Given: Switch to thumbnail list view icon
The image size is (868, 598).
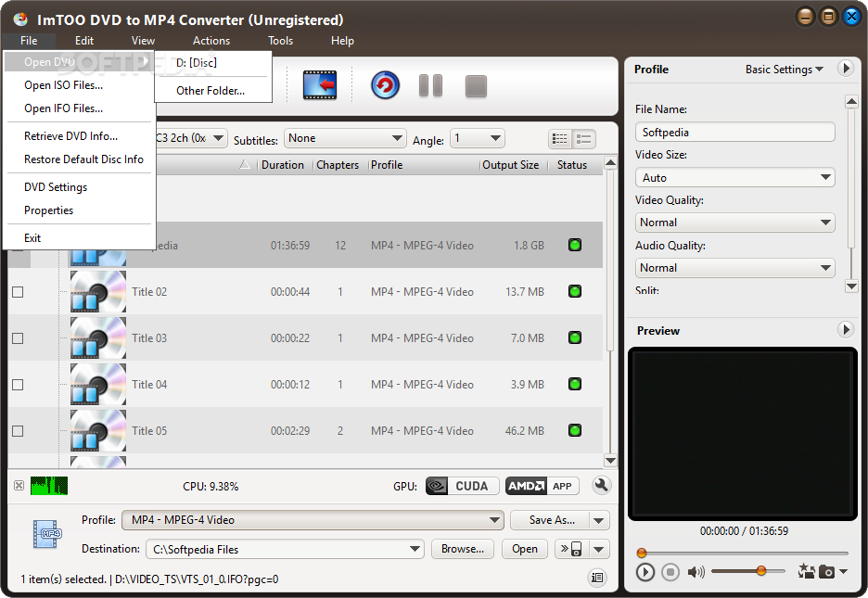Looking at the screenshot, I should 584,139.
